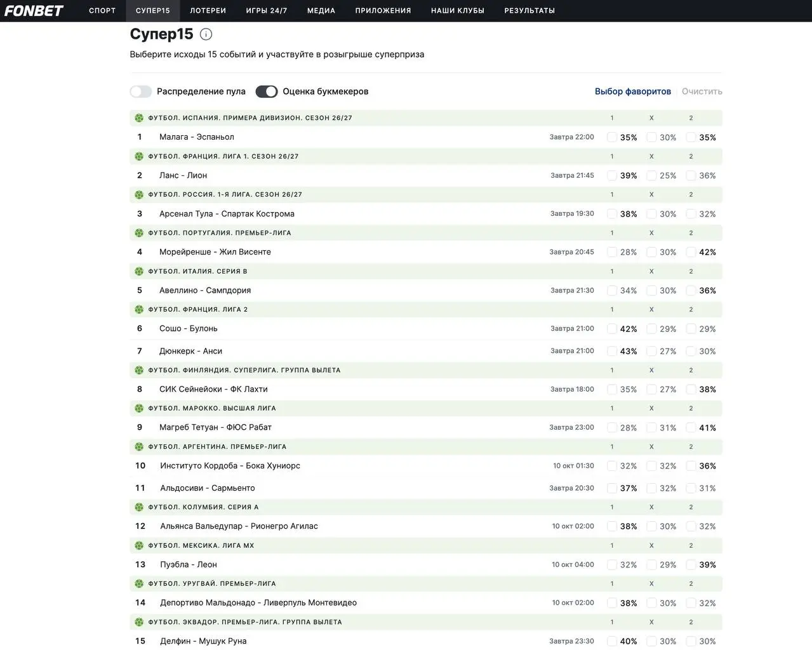Open the Приложения menu item
The height and width of the screenshot is (650, 812).
[383, 11]
